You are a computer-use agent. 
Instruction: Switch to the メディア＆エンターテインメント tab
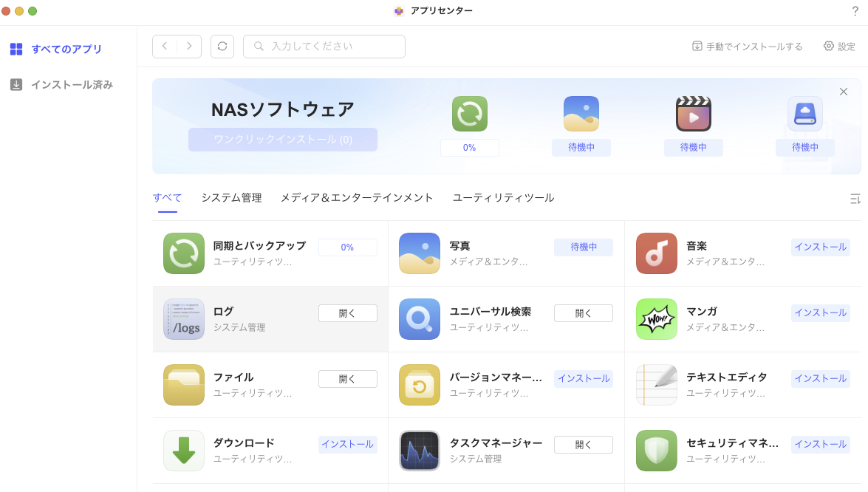coord(357,198)
